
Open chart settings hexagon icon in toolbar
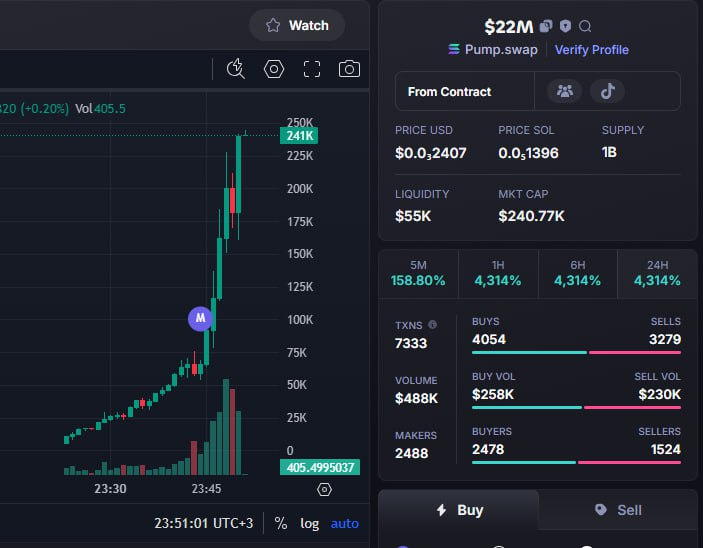(273, 69)
